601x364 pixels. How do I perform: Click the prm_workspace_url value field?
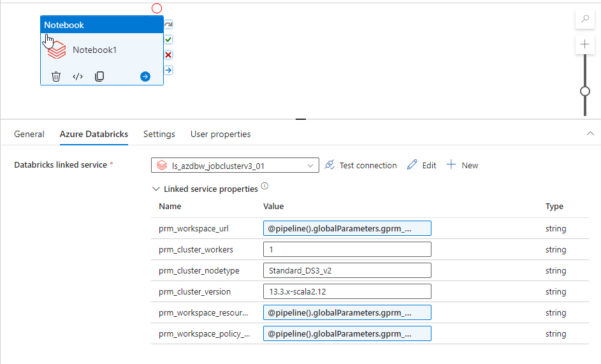point(347,228)
